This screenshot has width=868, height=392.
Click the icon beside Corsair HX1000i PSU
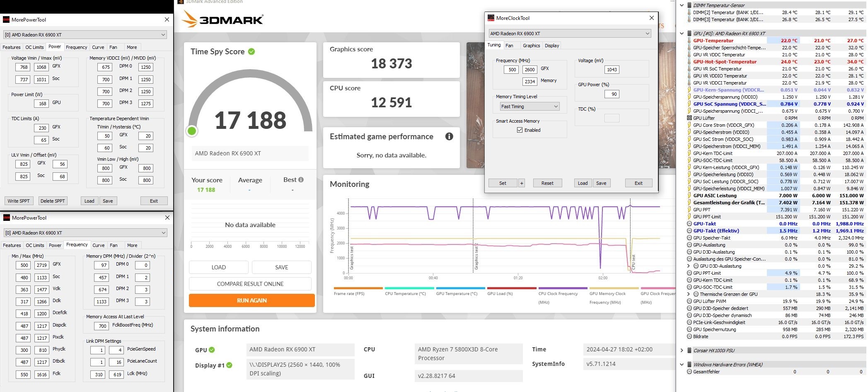coord(689,351)
